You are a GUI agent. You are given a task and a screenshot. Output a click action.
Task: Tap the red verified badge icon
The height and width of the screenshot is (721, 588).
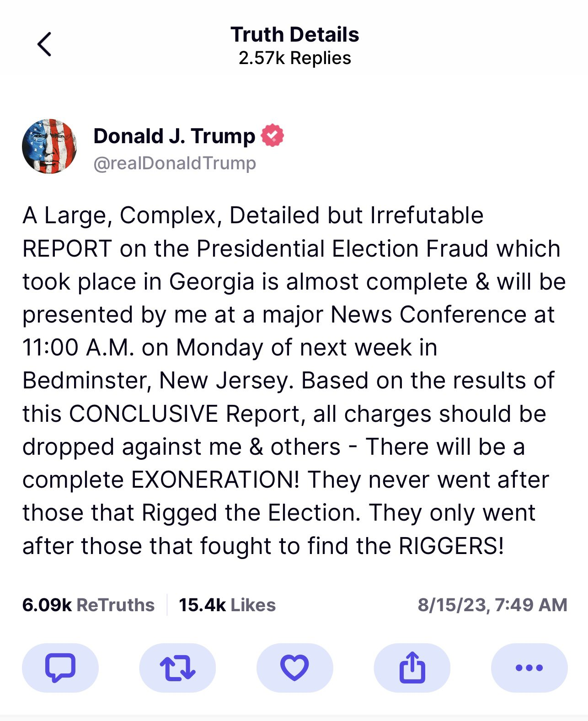[273, 135]
